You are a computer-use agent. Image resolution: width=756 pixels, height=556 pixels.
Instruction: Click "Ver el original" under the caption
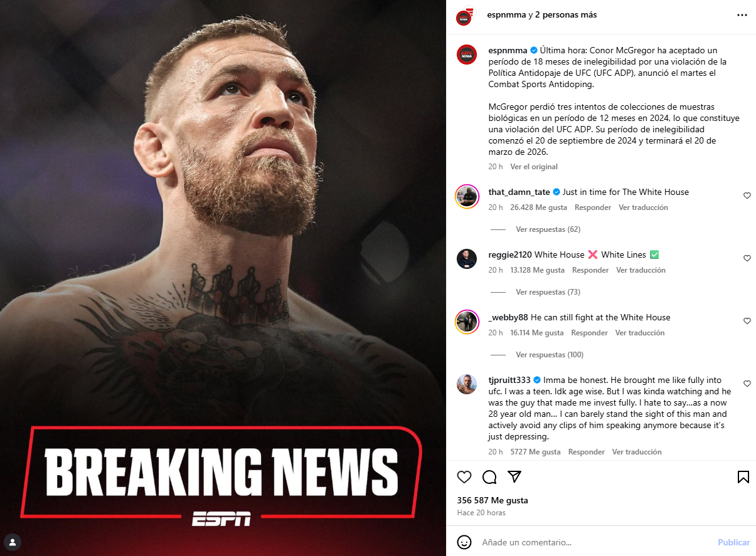coord(534,167)
